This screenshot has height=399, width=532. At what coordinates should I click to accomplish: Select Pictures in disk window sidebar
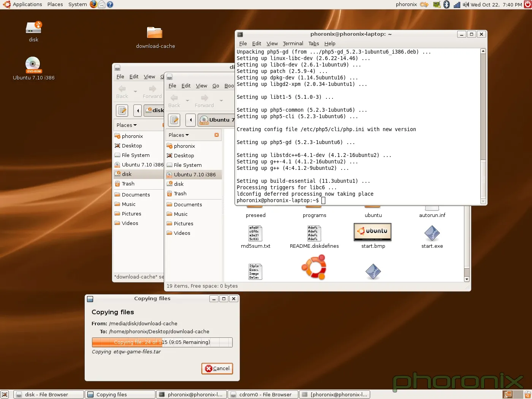[x=139, y=214]
